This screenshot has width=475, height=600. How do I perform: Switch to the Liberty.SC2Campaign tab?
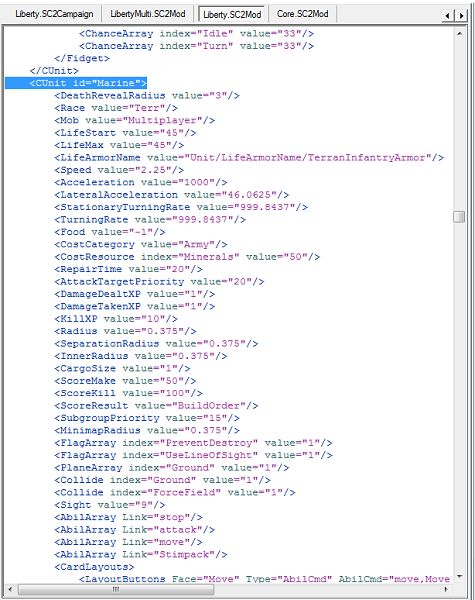pos(54,14)
